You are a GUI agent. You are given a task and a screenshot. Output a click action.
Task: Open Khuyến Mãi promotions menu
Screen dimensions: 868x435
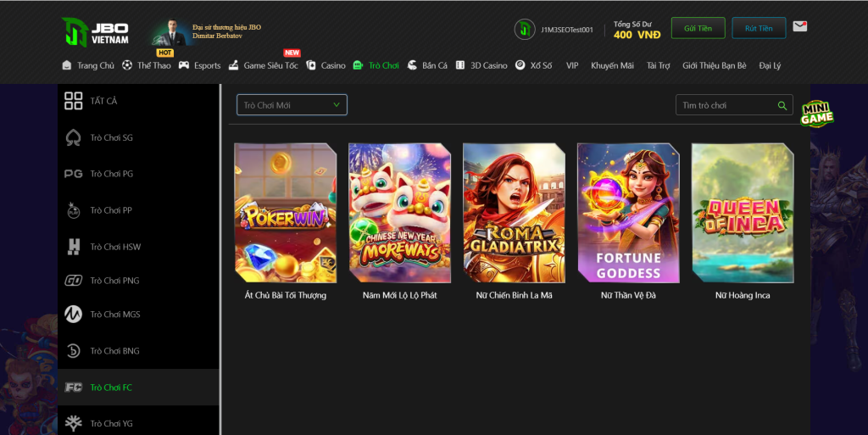(x=612, y=65)
